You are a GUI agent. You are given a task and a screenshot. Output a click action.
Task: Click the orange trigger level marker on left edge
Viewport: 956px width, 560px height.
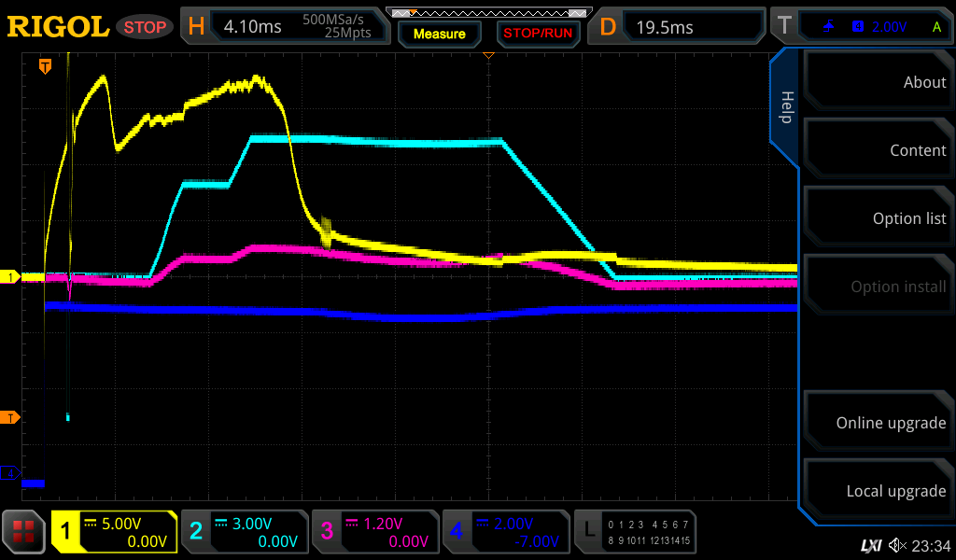click(11, 417)
